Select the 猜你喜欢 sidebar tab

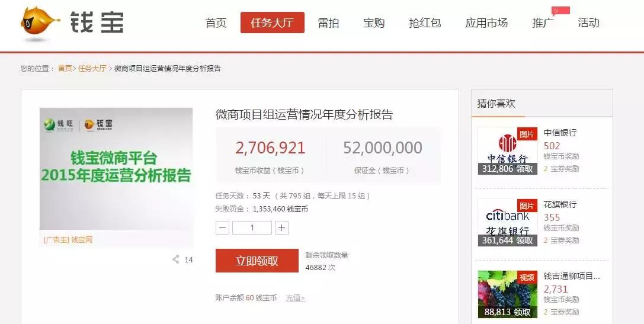click(496, 104)
